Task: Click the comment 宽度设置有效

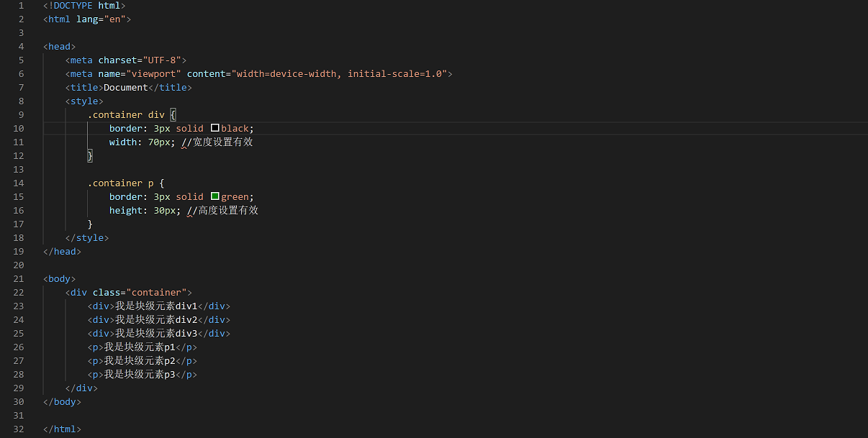Action: [222, 142]
